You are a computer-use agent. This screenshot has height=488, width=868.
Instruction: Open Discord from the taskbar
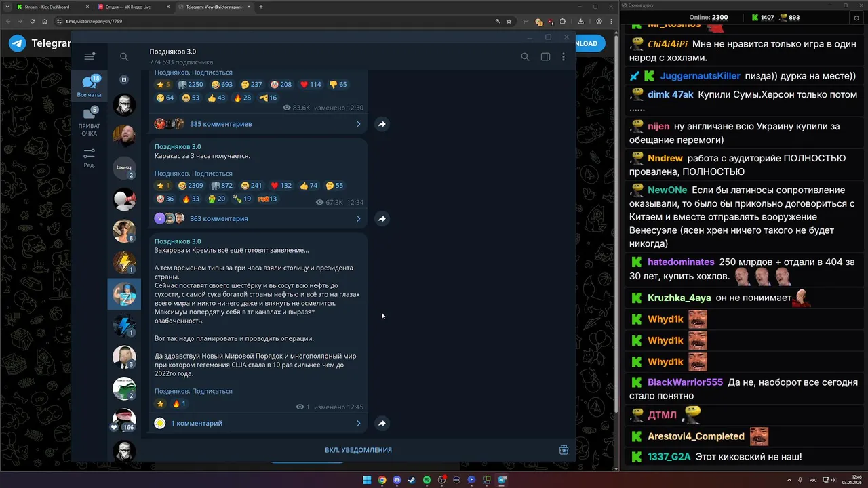pyautogui.click(x=397, y=480)
